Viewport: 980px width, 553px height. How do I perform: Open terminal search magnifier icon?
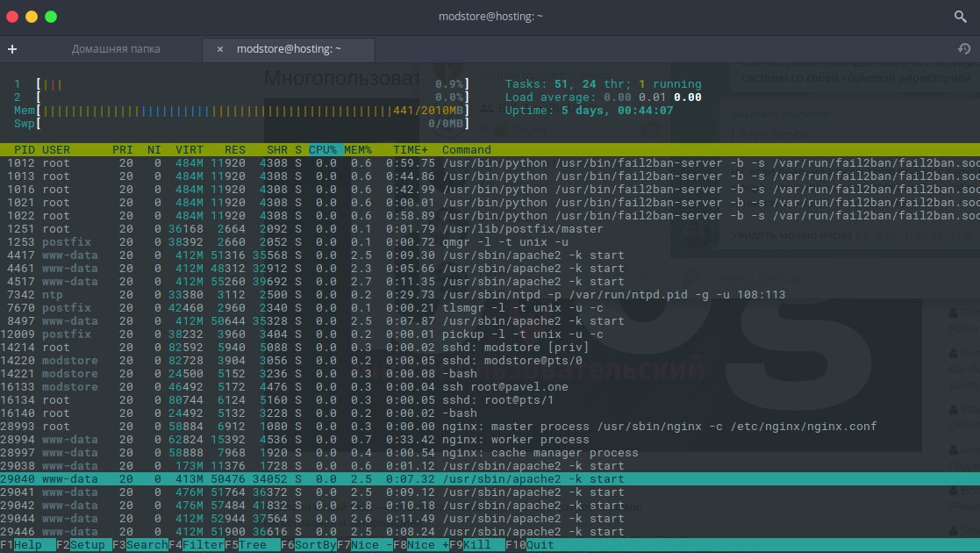click(x=960, y=17)
